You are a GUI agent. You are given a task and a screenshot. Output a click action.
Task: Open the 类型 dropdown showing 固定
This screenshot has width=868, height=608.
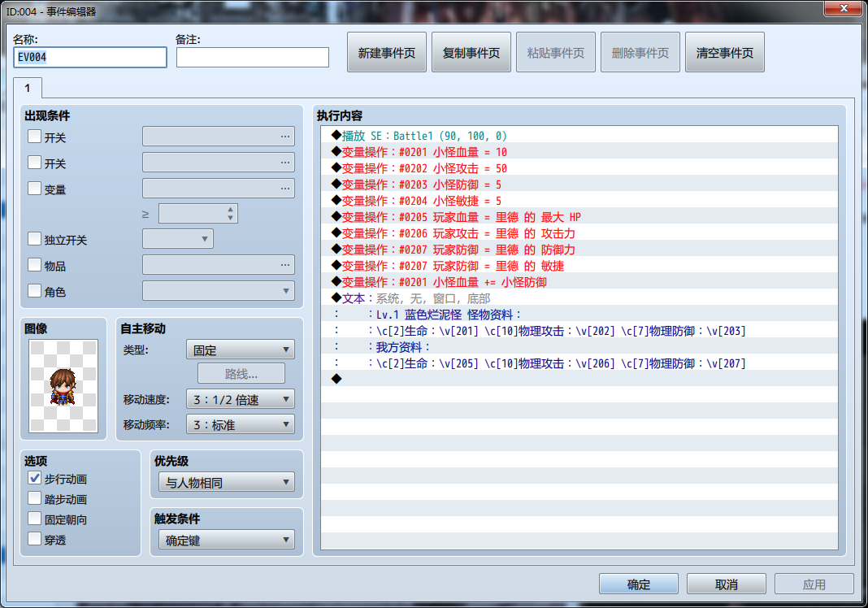coord(241,350)
